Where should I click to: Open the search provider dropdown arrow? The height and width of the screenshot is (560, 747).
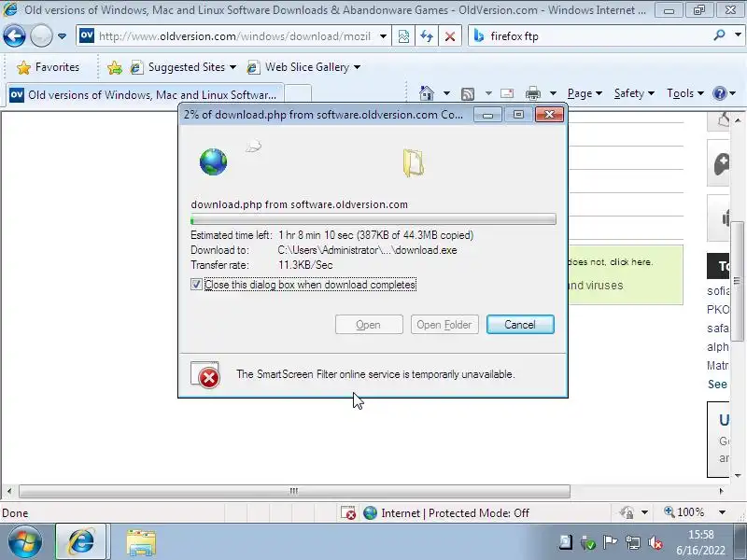click(x=738, y=35)
